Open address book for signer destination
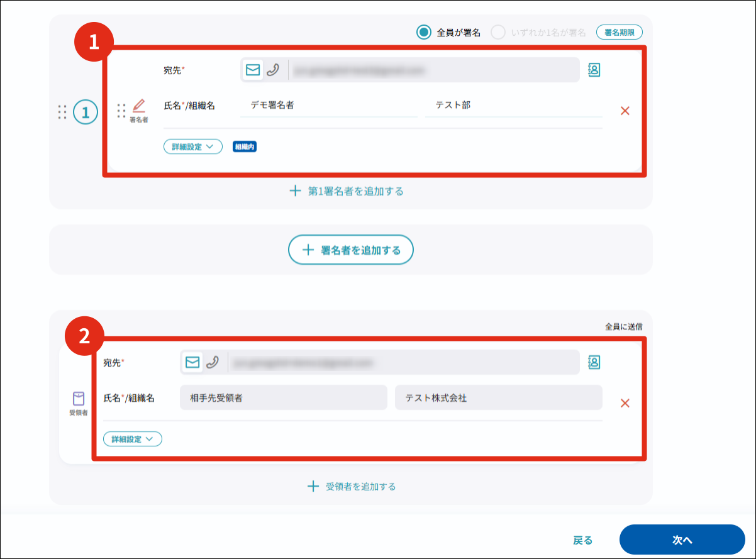This screenshot has height=559, width=756. click(x=593, y=70)
